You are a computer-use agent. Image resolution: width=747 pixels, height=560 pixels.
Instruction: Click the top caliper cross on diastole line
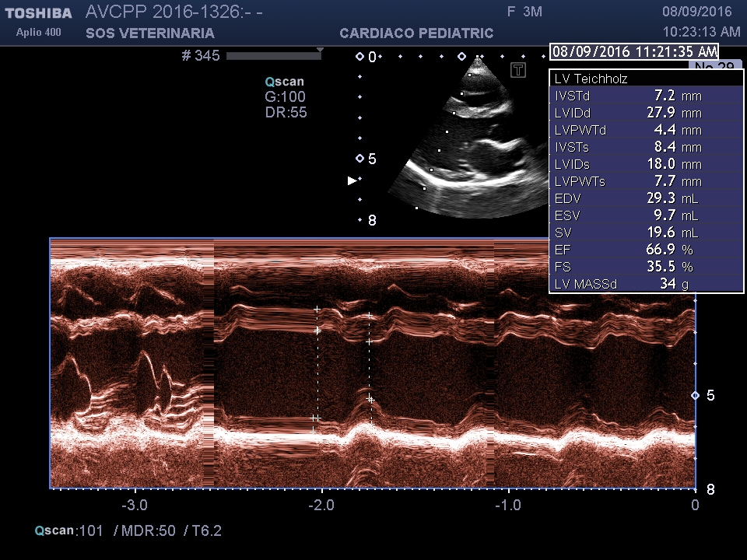317,310
